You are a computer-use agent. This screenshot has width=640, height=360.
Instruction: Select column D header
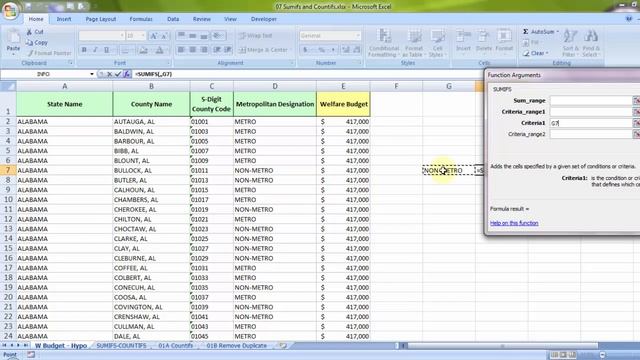[x=275, y=86]
